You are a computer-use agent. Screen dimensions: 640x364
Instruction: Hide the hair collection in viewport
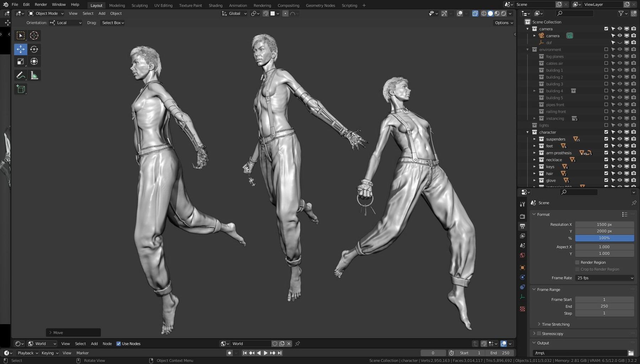pyautogui.click(x=620, y=173)
